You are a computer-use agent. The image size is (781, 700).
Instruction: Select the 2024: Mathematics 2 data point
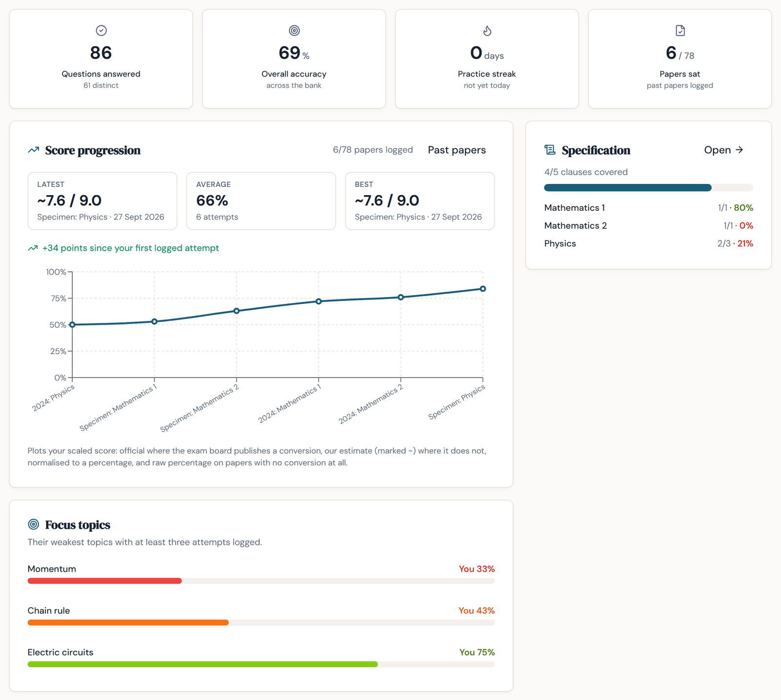point(401,297)
